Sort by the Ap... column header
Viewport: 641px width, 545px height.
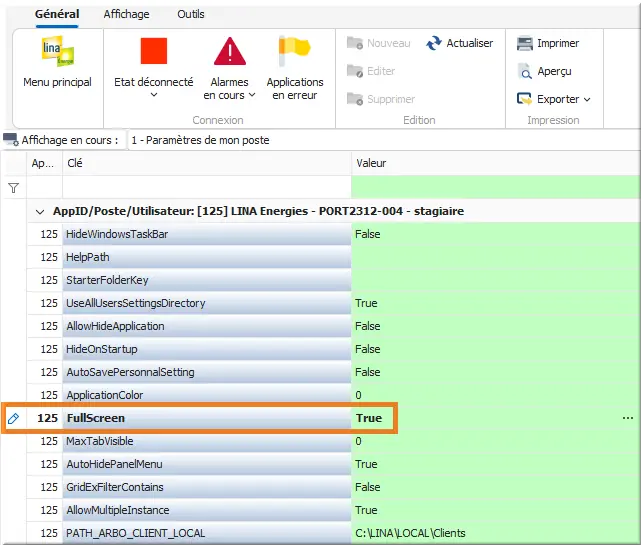pyautogui.click(x=45, y=163)
